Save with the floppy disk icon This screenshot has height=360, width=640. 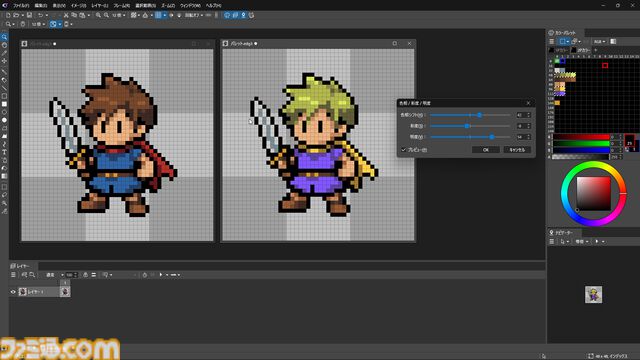[29, 15]
